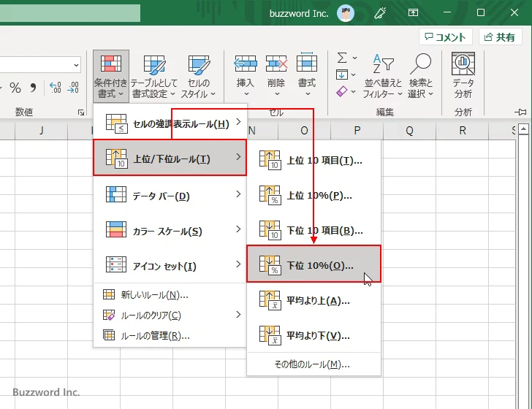Select Below Average (平均より下) rule
Viewport: 532px width, 409px height.
tap(313, 335)
